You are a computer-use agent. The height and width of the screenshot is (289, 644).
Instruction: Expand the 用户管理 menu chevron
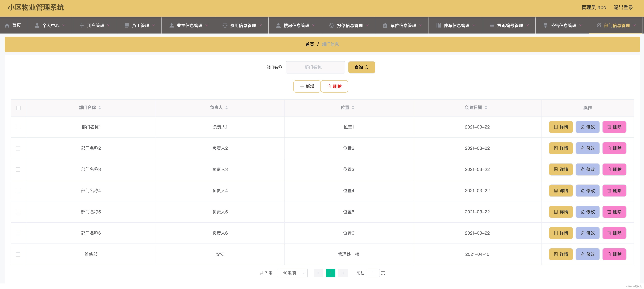pos(109,25)
